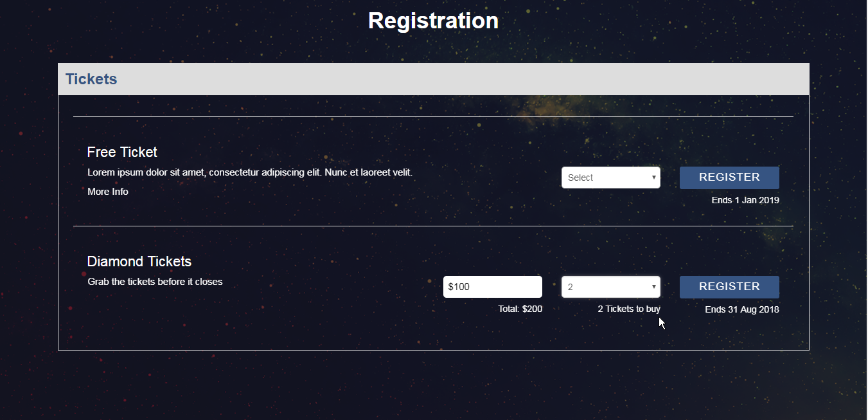Click the Grab the tickets description text

click(155, 282)
